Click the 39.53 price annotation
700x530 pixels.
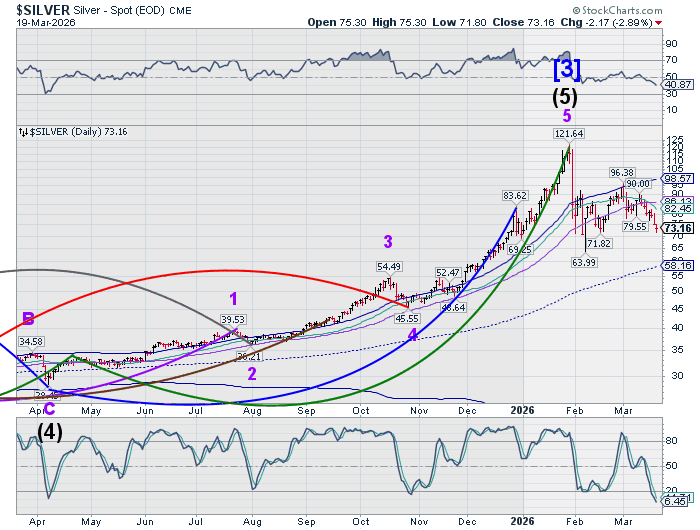(x=232, y=320)
